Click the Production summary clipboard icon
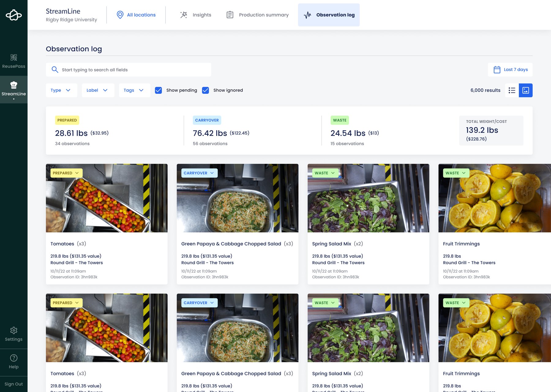The height and width of the screenshot is (392, 551). 230,15
